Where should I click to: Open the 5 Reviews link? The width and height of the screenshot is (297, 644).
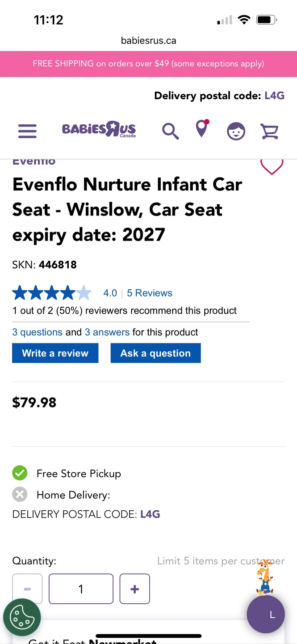tap(149, 293)
